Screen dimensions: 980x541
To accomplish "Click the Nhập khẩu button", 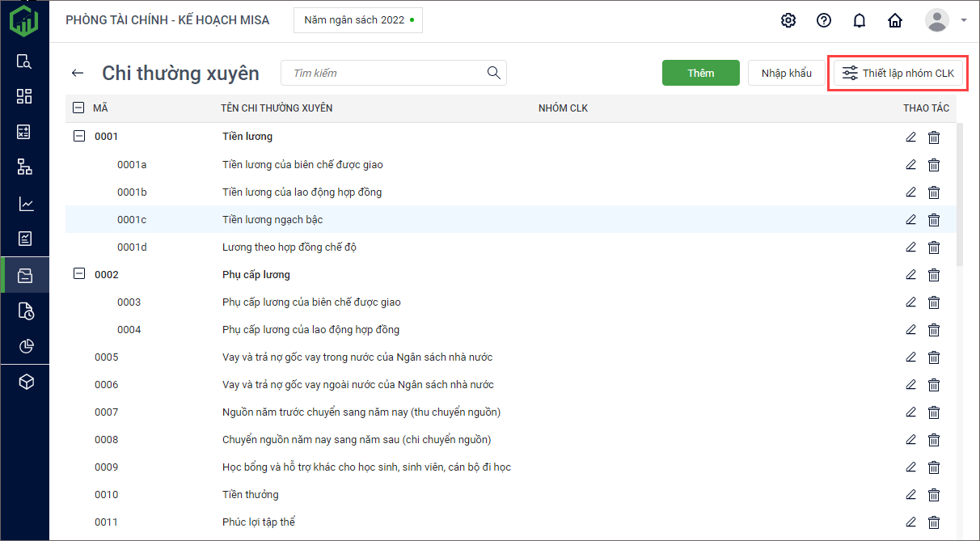I will pyautogui.click(x=786, y=74).
